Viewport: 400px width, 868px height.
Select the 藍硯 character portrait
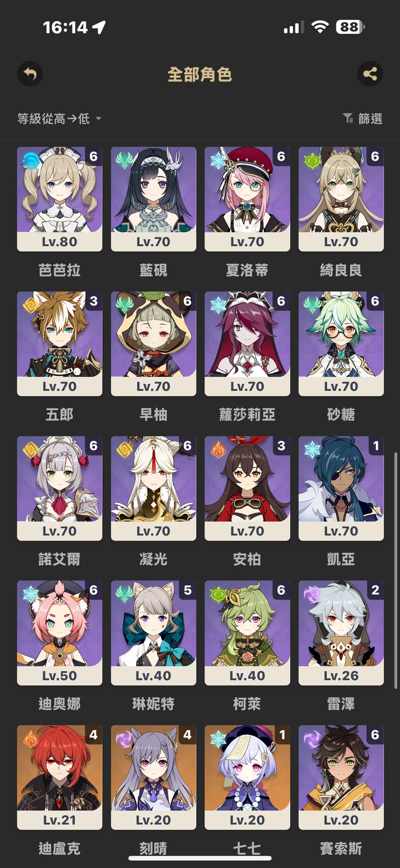pos(153,190)
